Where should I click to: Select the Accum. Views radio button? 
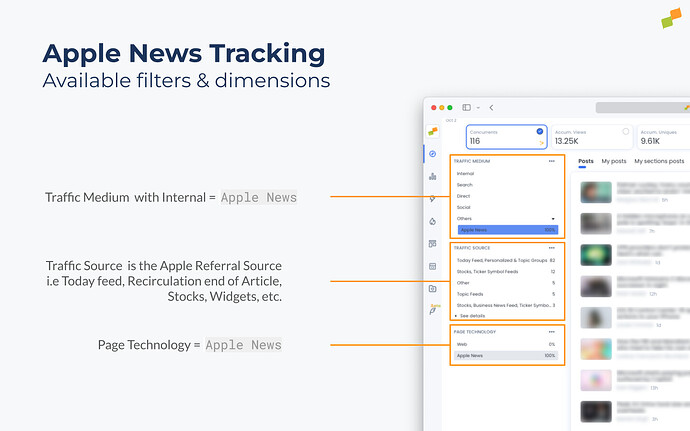coord(625,131)
